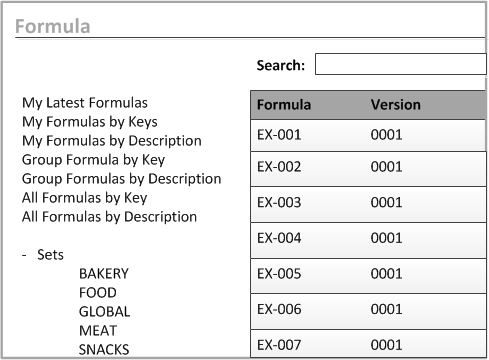Select the BAKERY set

point(104,274)
